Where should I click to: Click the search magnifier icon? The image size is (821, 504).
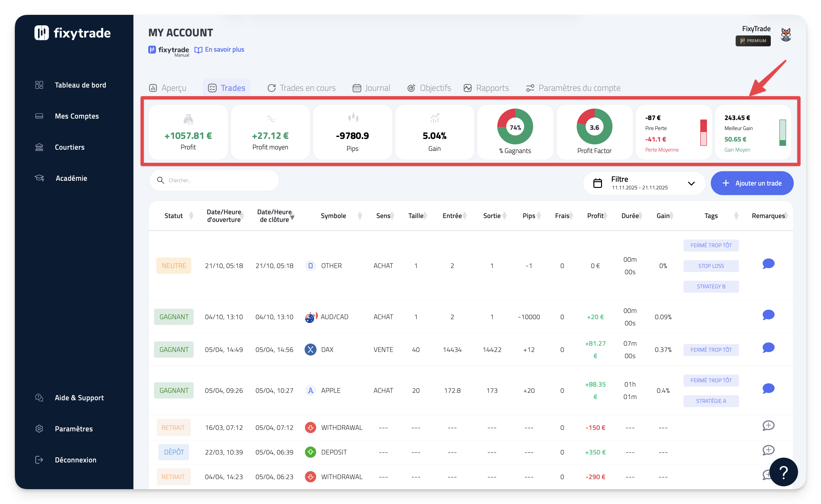pos(160,180)
